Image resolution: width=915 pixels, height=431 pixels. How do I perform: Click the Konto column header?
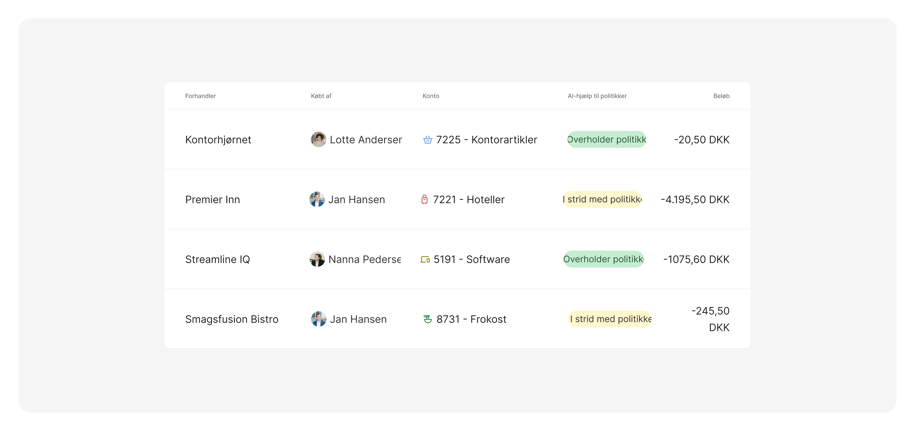pos(430,96)
